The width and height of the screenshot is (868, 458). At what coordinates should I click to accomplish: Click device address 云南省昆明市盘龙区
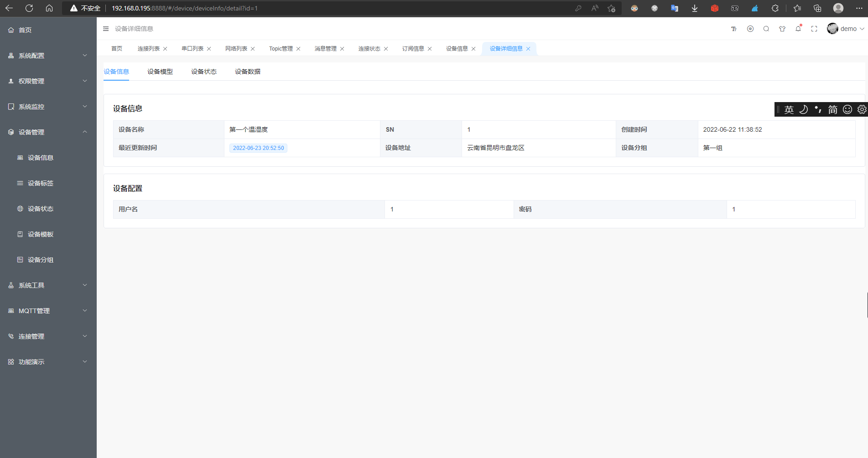coord(496,148)
